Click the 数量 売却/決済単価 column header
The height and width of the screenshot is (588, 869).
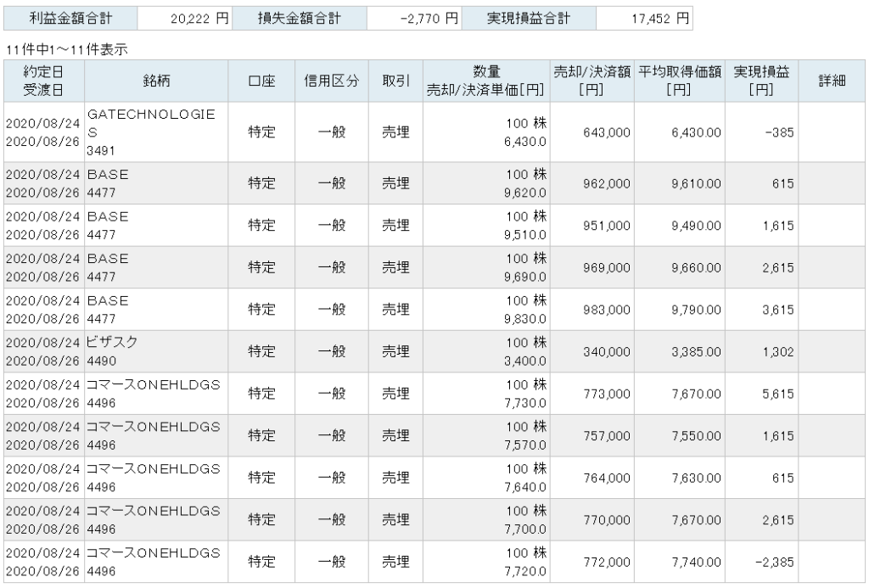tap(486, 81)
